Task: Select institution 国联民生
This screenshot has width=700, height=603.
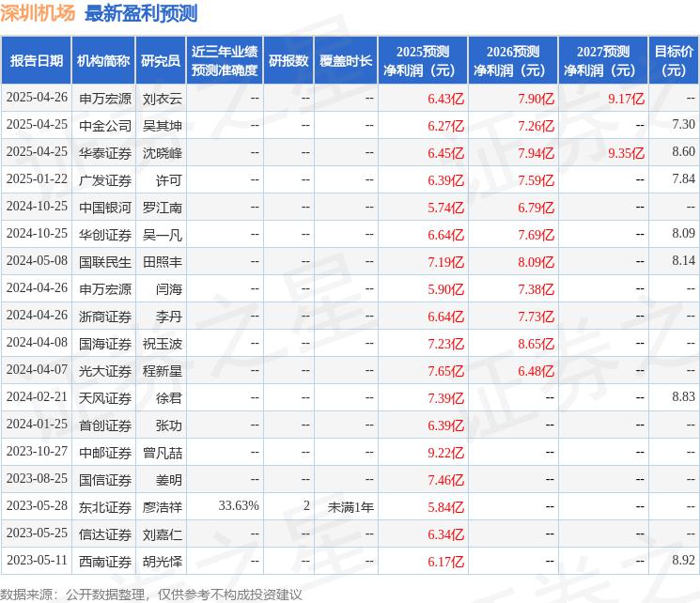Action: [105, 262]
